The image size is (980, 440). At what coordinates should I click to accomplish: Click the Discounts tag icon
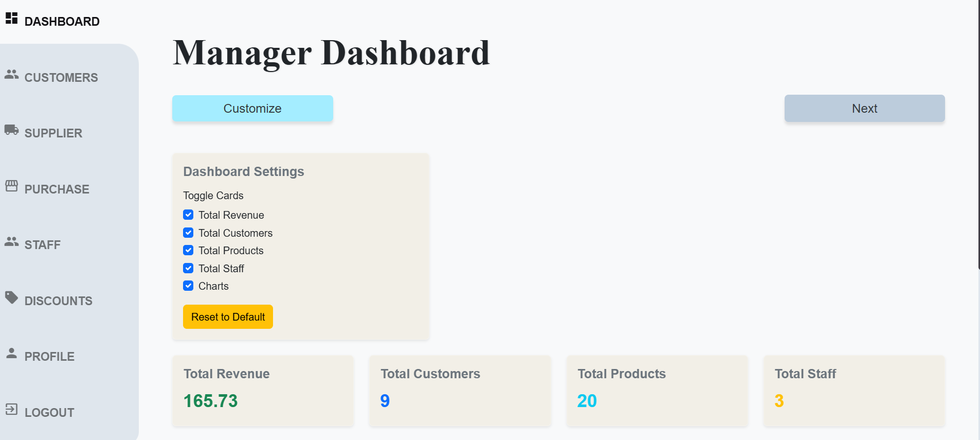tap(11, 297)
